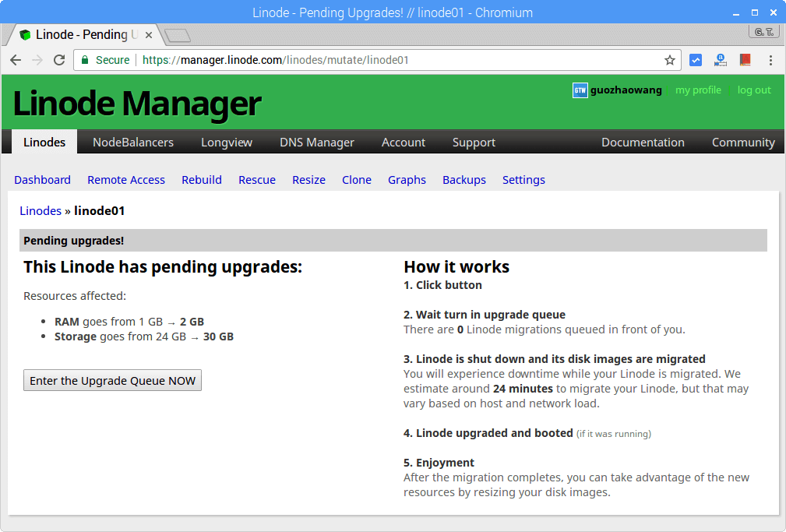Open a blank new tab
The height and width of the screenshot is (532, 786).
[177, 34]
